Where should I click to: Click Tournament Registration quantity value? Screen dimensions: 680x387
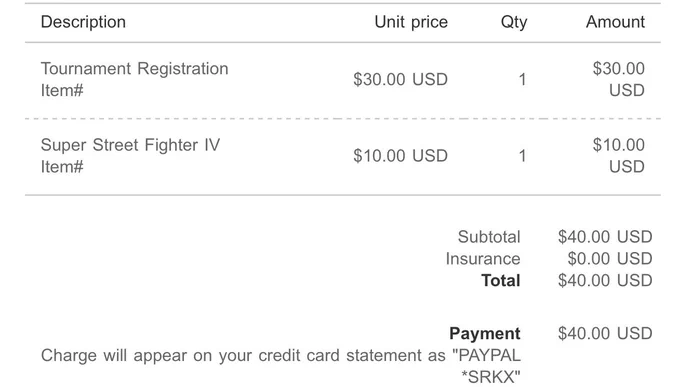point(523,79)
